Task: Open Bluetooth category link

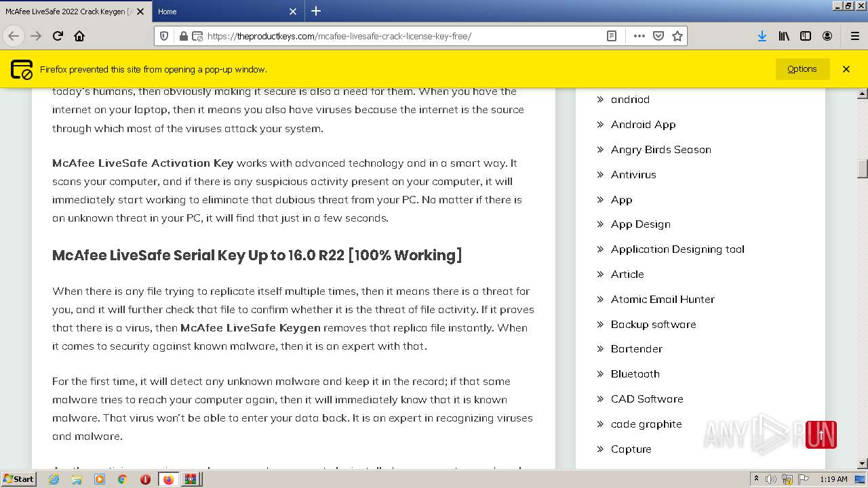Action: (635, 374)
